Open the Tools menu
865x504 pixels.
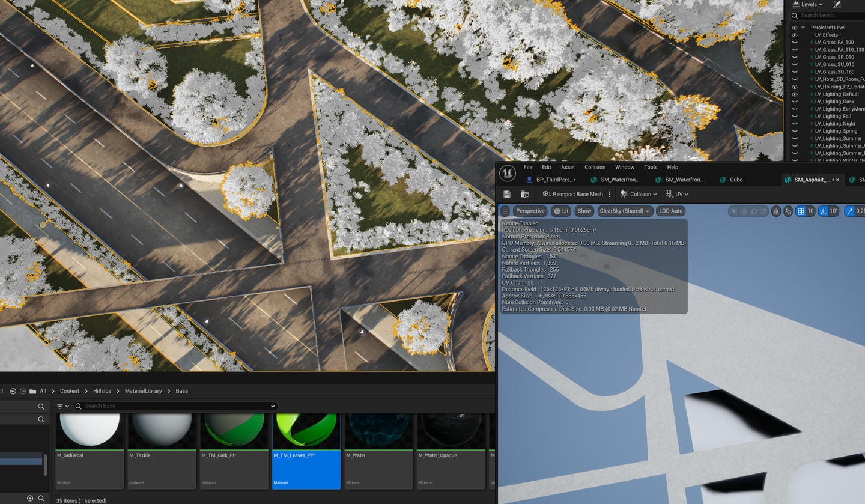tap(651, 167)
